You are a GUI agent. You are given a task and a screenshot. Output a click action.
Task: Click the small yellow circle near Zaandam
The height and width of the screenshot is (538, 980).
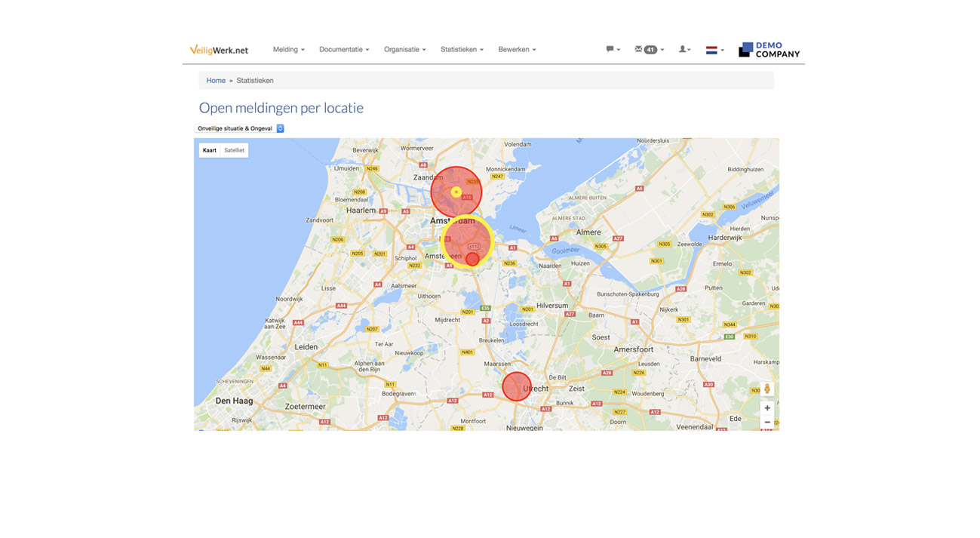(456, 192)
